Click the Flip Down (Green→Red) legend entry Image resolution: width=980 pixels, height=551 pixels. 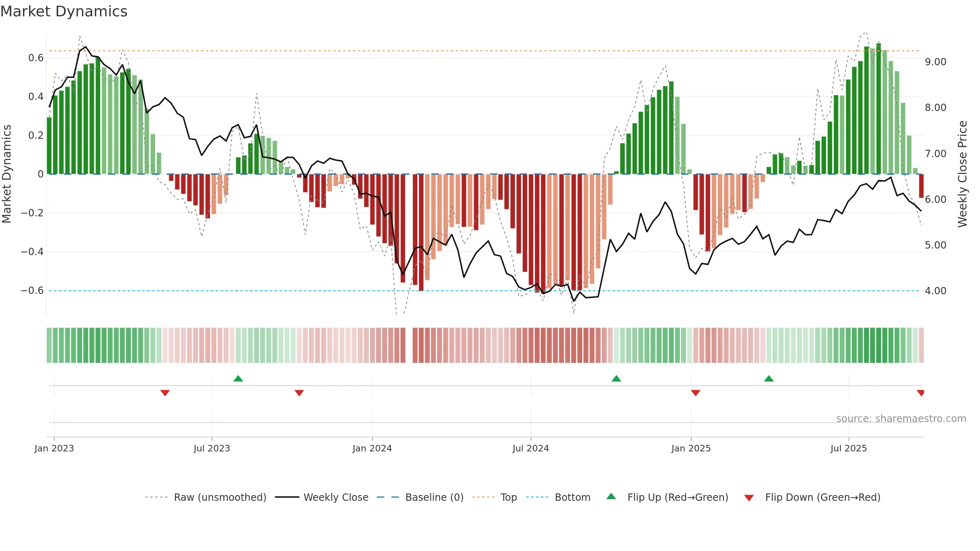pos(812,497)
